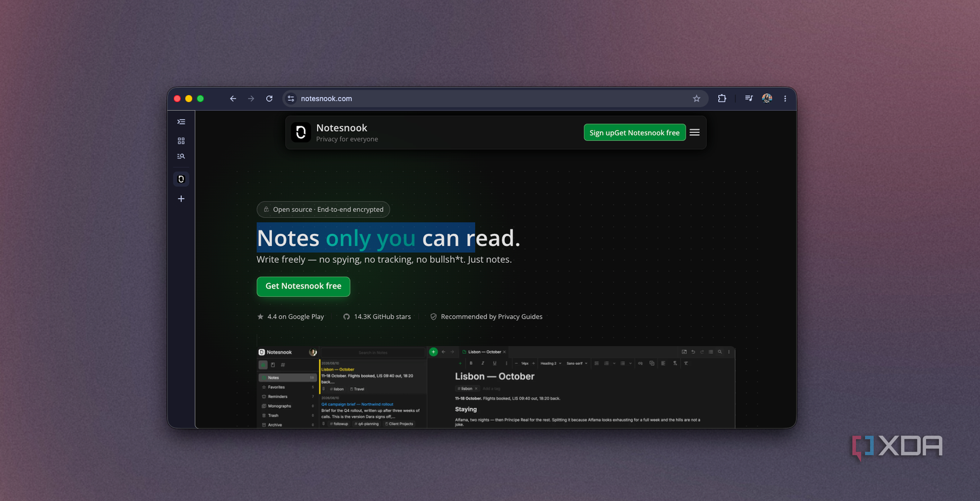Reload the notesnook.com page
This screenshot has height=501, width=980.
click(x=269, y=99)
